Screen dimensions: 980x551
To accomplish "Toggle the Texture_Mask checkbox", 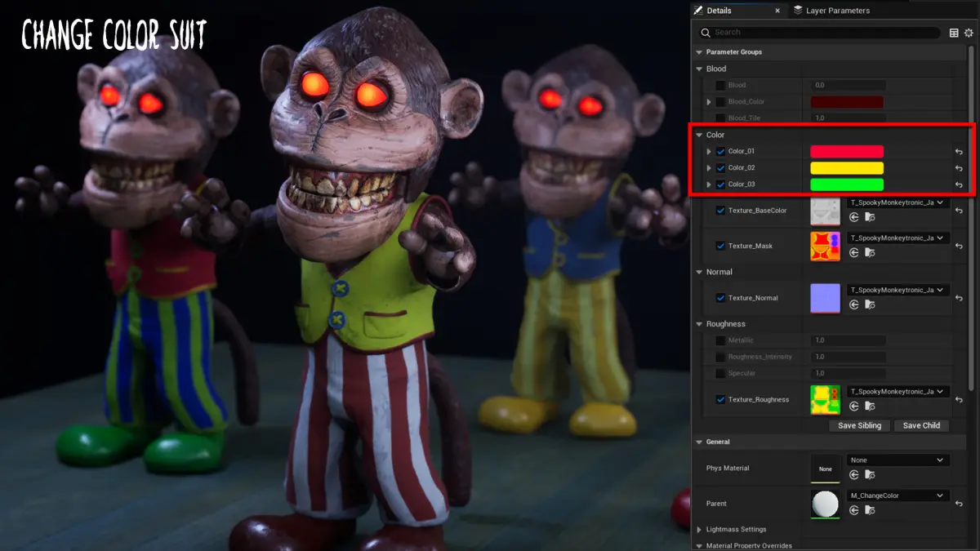I will [720, 246].
